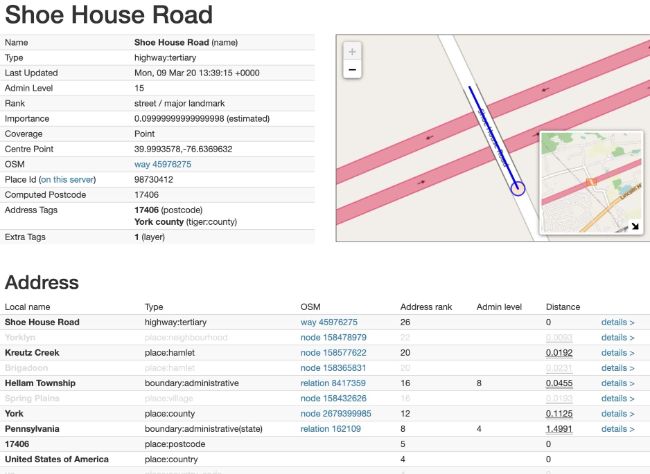Viewport: 650px width, 474px height.
Task: Open node 158432628 for Spring Plains
Action: (333, 398)
